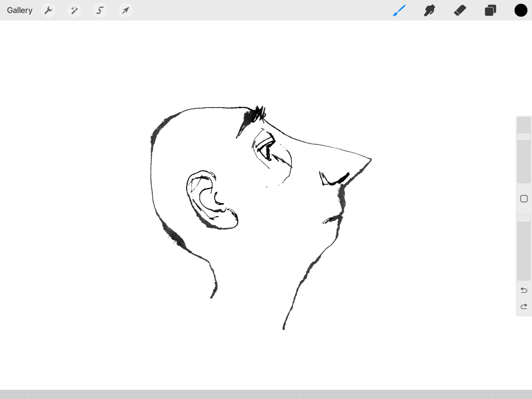This screenshot has height=399, width=532.
Task: Select the Eraser tool
Action: click(x=460, y=10)
